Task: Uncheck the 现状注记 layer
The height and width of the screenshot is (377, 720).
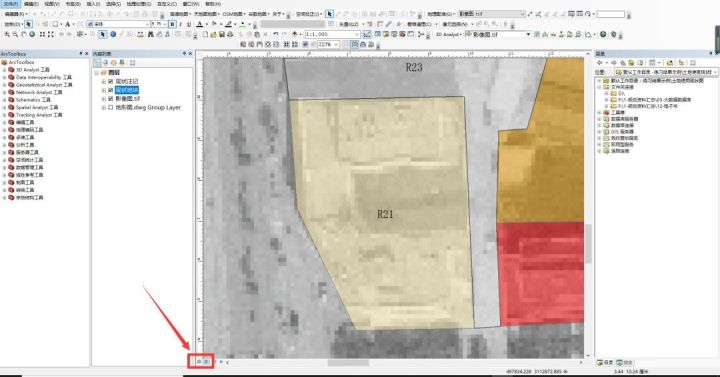Action: 111,81
